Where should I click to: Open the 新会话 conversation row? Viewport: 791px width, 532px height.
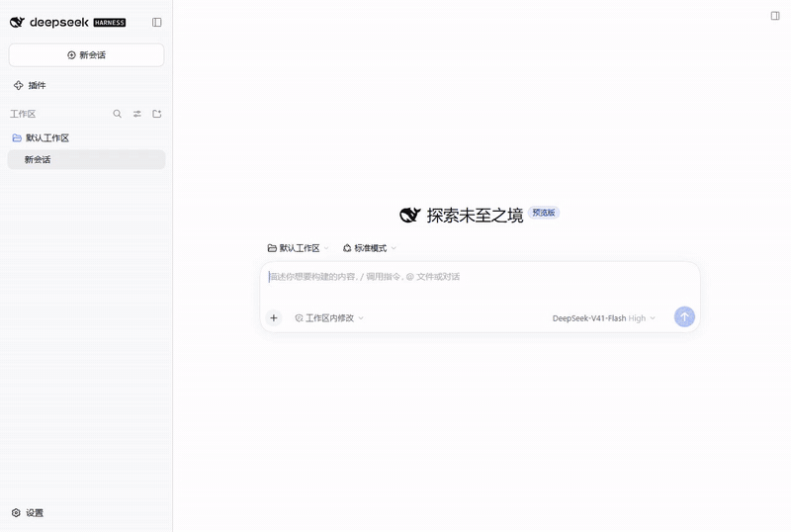click(x=86, y=159)
